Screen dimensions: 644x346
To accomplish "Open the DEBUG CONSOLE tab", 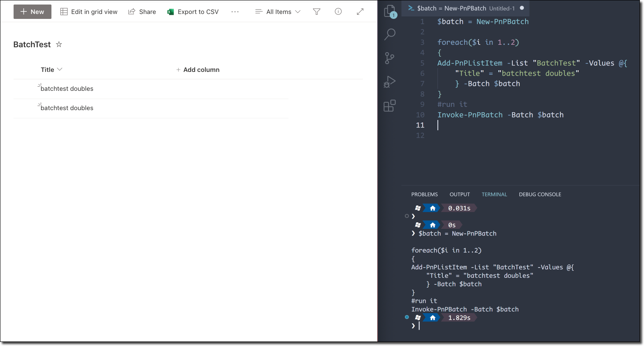I will [540, 194].
